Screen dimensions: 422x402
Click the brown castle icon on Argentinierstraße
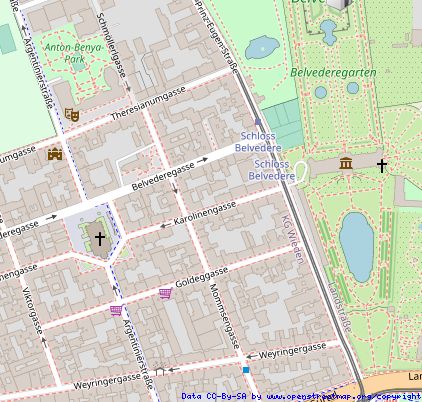coord(55,154)
